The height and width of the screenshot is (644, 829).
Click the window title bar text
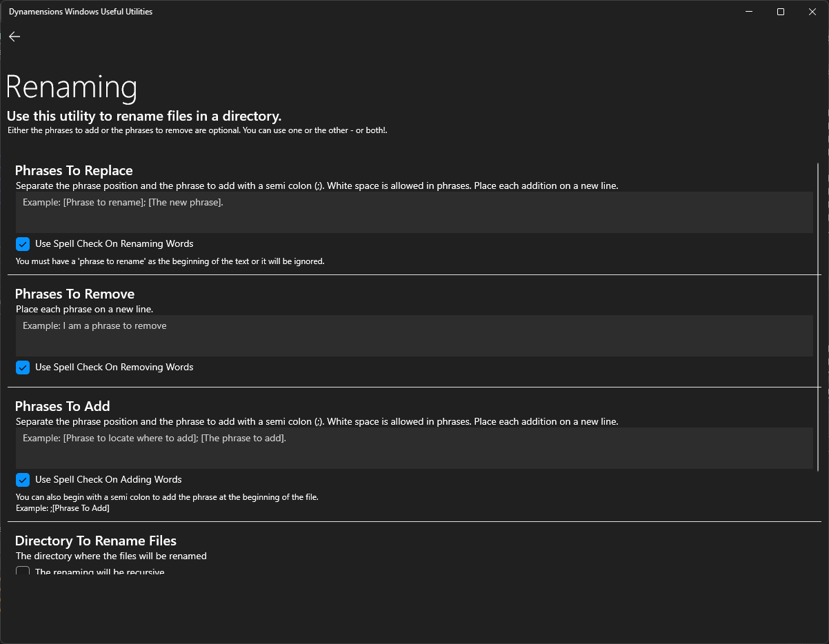[81, 12]
